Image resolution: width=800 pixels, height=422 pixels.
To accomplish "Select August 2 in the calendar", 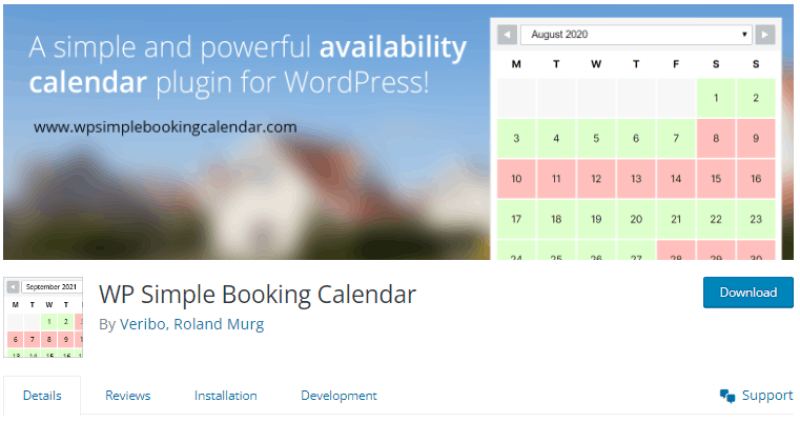I will click(756, 98).
